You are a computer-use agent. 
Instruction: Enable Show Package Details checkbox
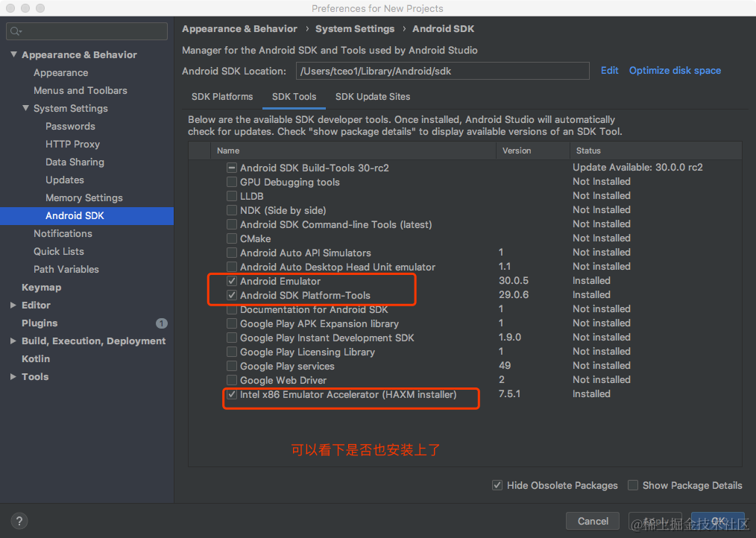point(632,485)
